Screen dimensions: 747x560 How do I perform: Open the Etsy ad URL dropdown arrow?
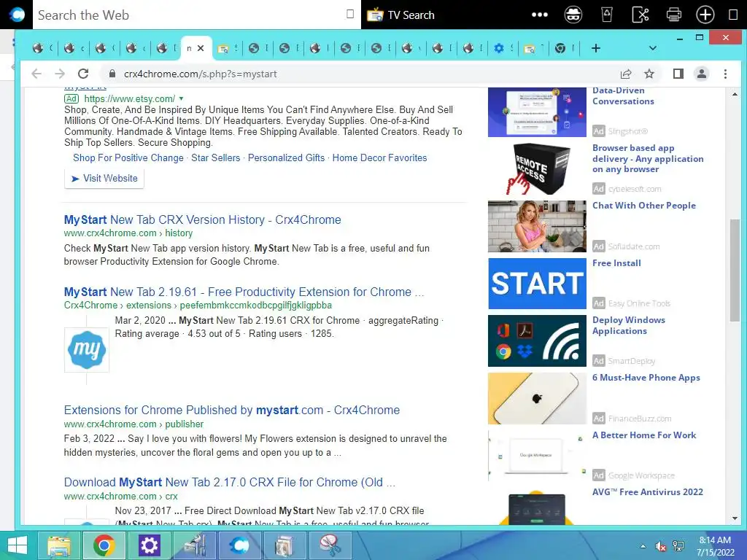(181, 98)
